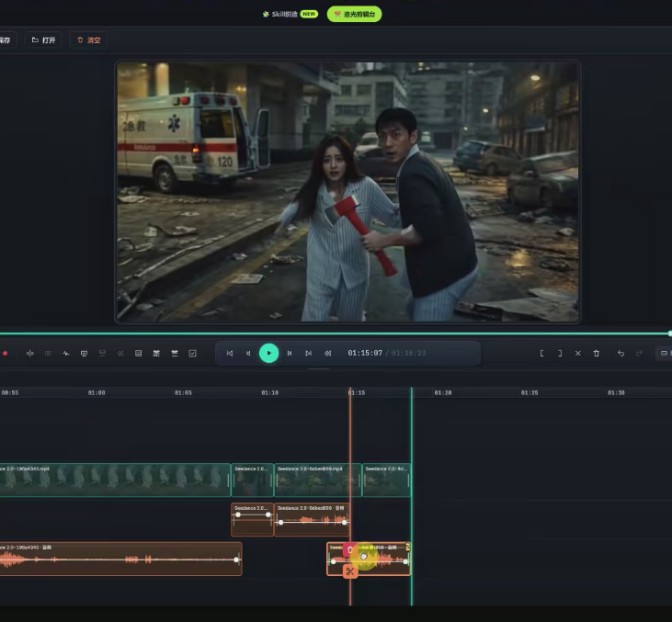Click the 01:20 mark on timeline ruler
This screenshot has height=622, width=672.
[443, 392]
